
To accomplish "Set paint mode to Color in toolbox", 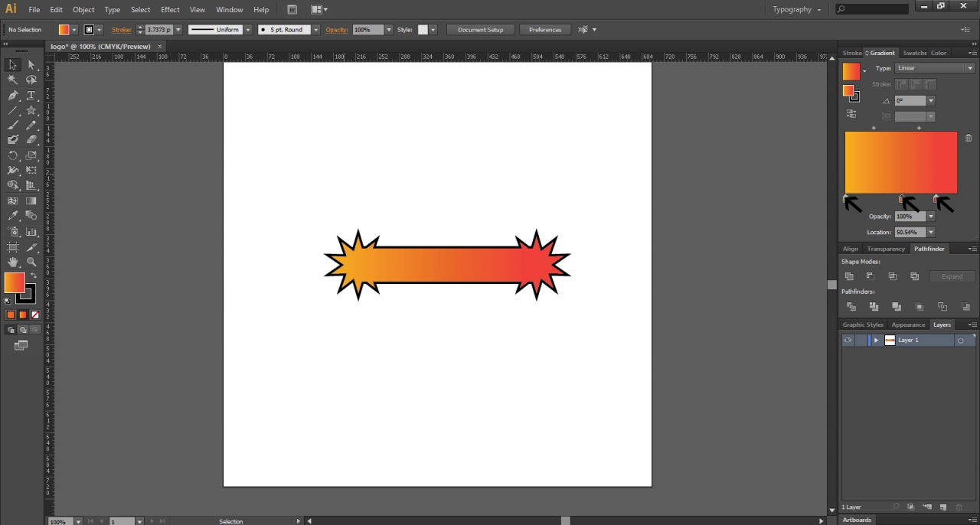I will coord(11,315).
